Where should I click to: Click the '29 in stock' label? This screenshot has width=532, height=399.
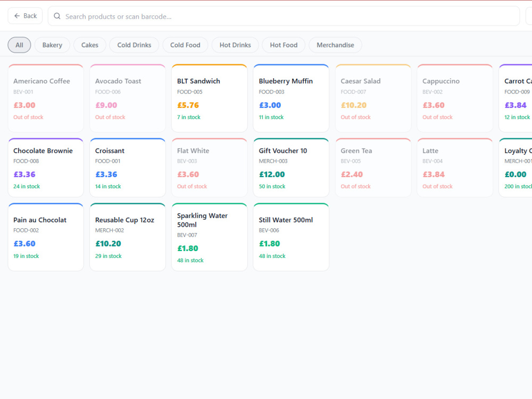(108, 256)
